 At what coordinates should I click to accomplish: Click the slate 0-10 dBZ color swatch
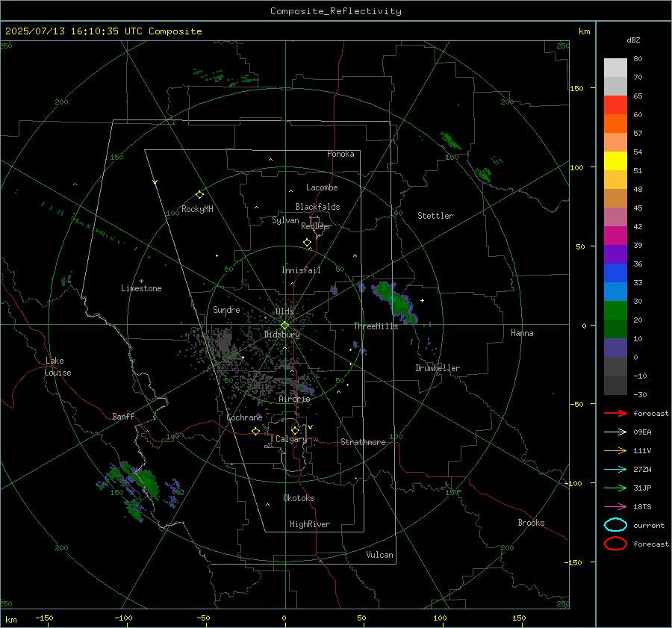[615, 348]
